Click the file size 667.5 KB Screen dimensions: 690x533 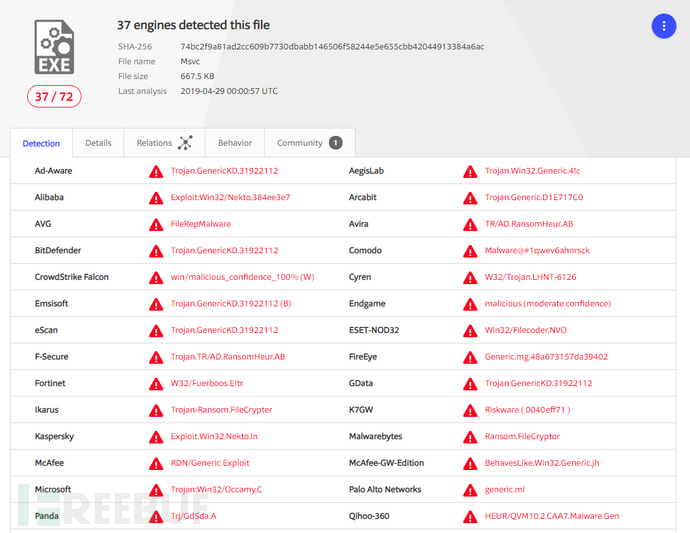(x=197, y=76)
